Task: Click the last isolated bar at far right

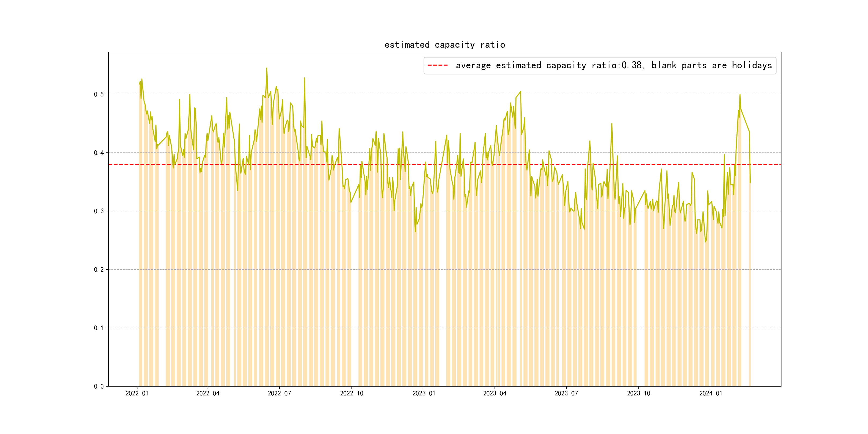Action: coord(750,286)
